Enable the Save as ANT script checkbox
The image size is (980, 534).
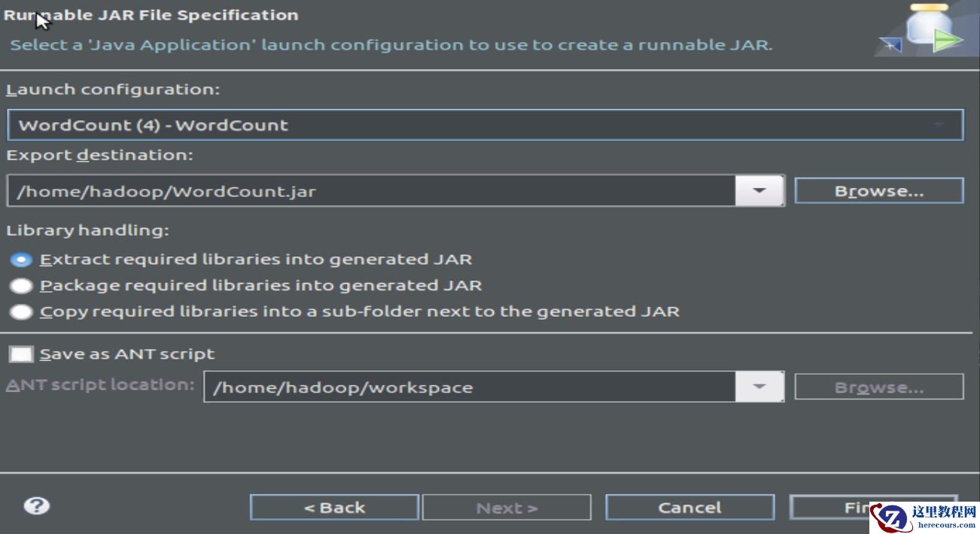click(22, 354)
